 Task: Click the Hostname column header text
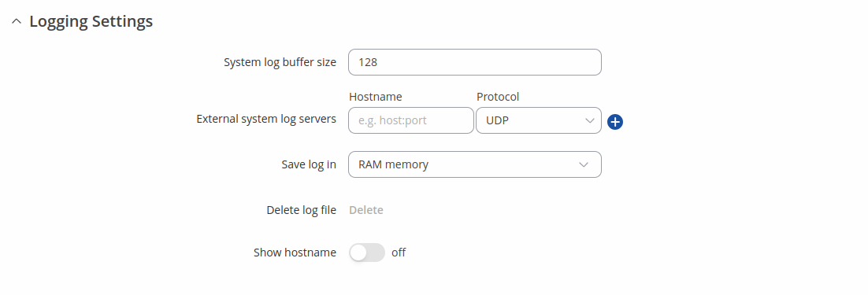point(376,97)
